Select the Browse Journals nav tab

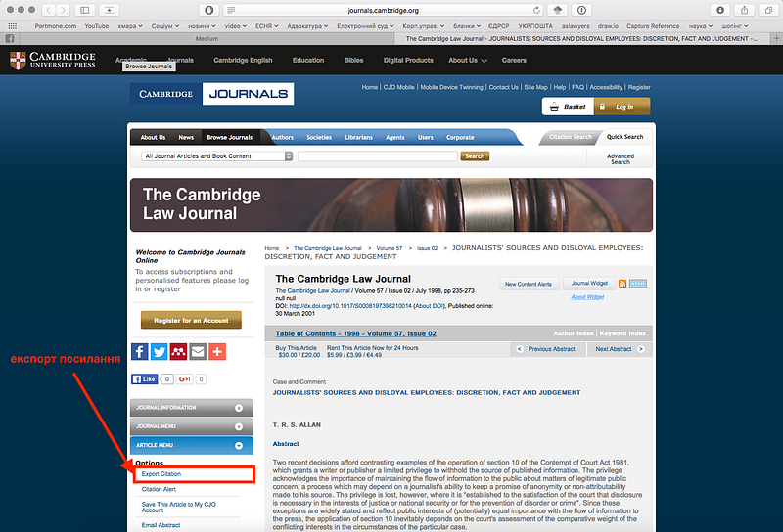click(x=230, y=137)
